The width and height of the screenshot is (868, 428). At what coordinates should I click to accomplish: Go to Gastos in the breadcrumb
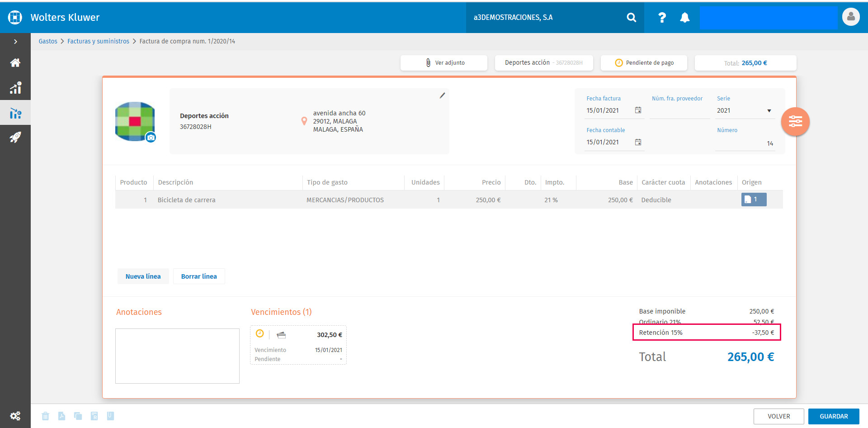click(x=48, y=41)
